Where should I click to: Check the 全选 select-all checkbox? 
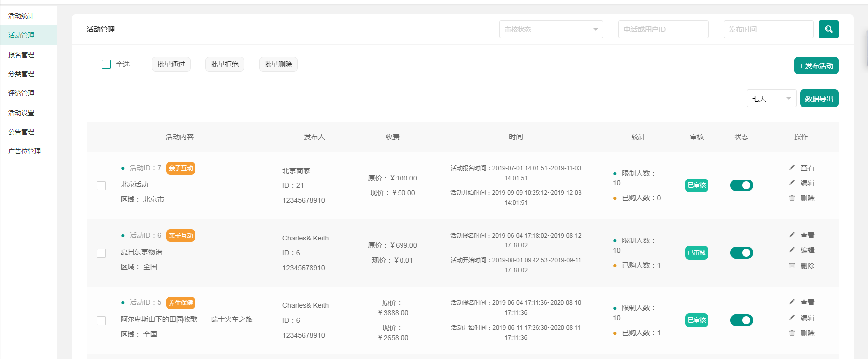click(x=106, y=64)
